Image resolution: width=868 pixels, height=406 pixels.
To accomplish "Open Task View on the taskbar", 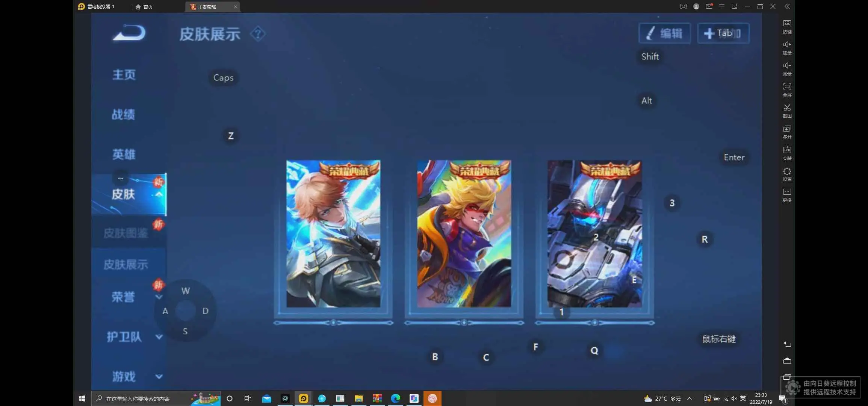I will [247, 398].
